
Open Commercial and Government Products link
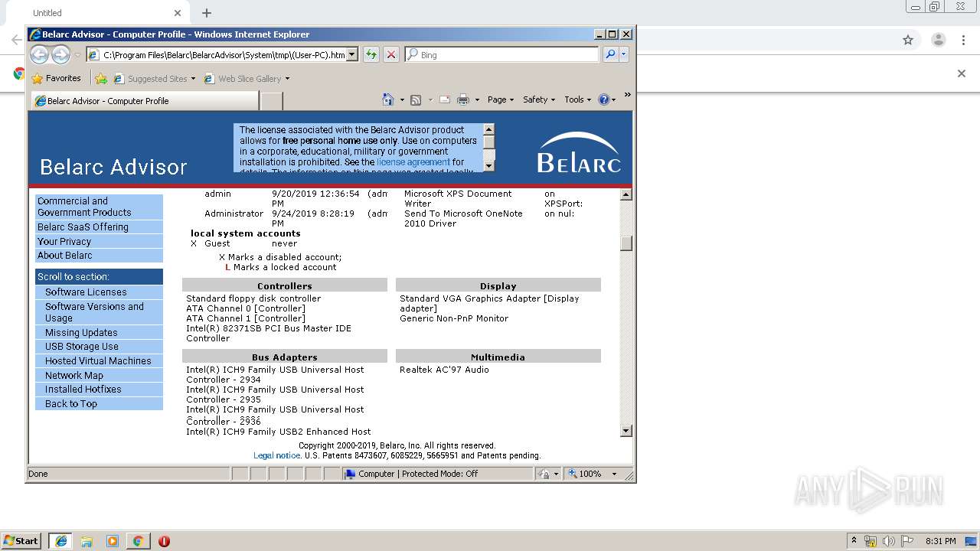(99, 207)
